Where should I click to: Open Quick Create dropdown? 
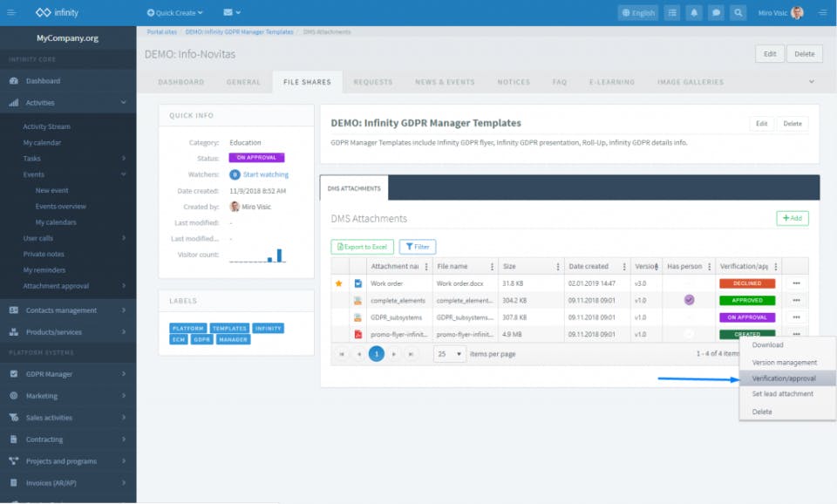coord(175,12)
